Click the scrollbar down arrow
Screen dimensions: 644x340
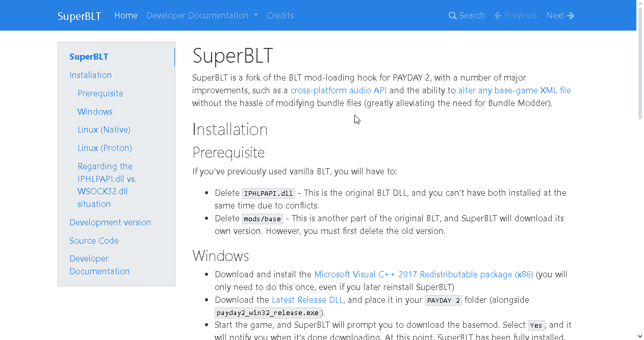coord(640,336)
